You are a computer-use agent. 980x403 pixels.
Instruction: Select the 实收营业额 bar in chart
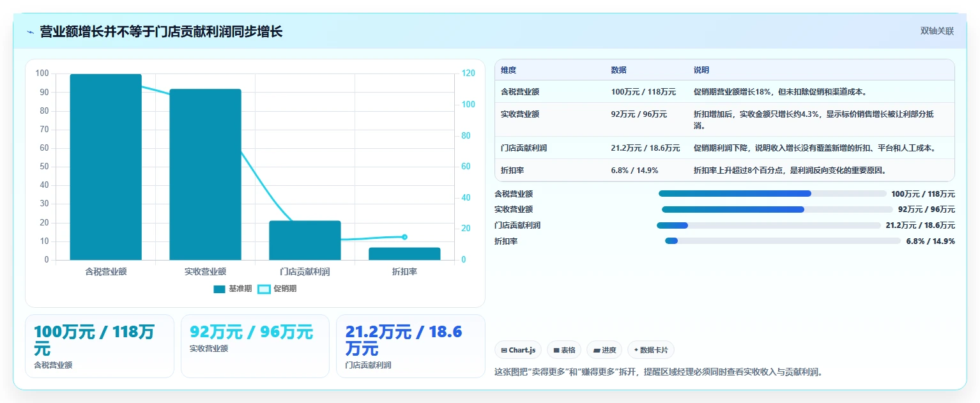tap(205, 174)
